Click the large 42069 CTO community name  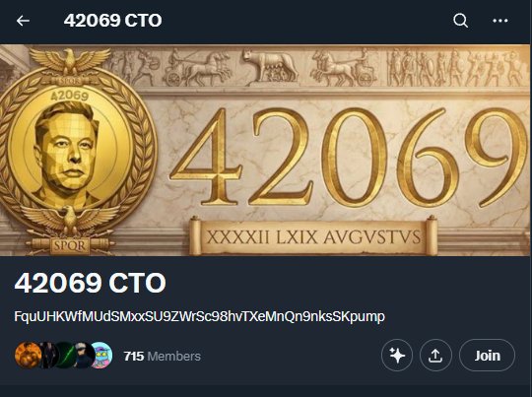tap(91, 283)
